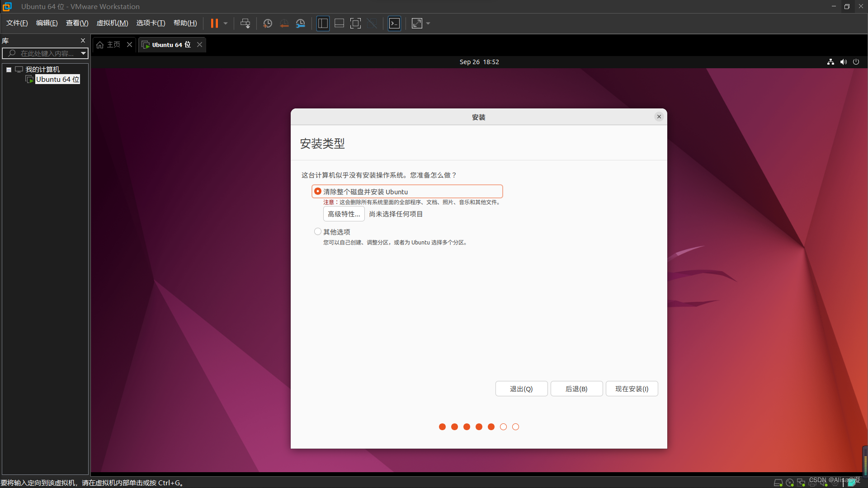Open the snapshot manager icon
This screenshot has height=488, width=868.
click(x=301, y=23)
